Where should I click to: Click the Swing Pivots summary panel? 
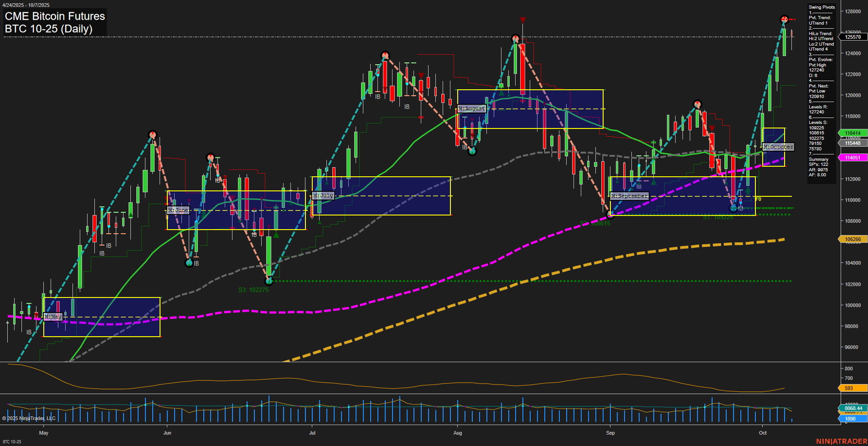click(821, 91)
